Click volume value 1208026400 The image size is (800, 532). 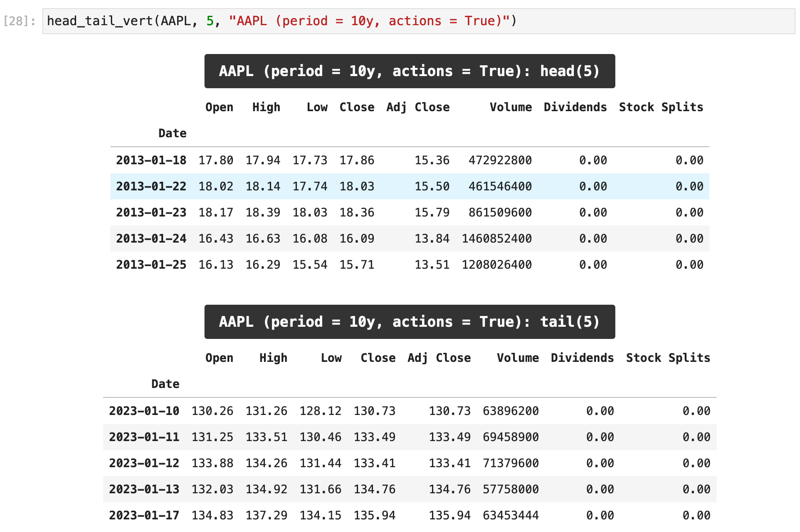point(497,265)
